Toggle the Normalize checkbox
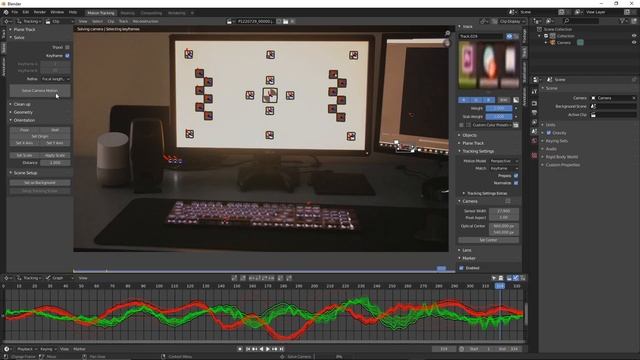 (x=516, y=183)
